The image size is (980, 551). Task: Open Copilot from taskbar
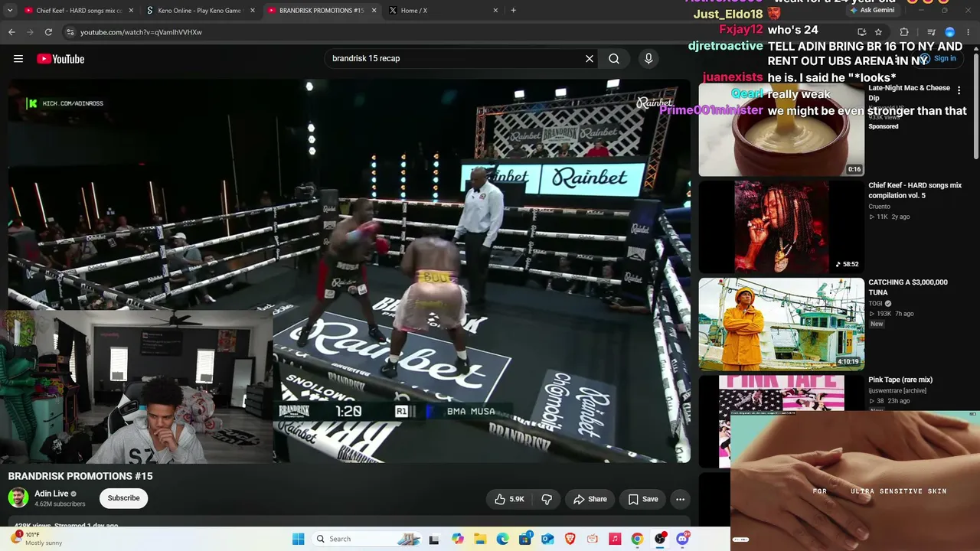point(458,539)
